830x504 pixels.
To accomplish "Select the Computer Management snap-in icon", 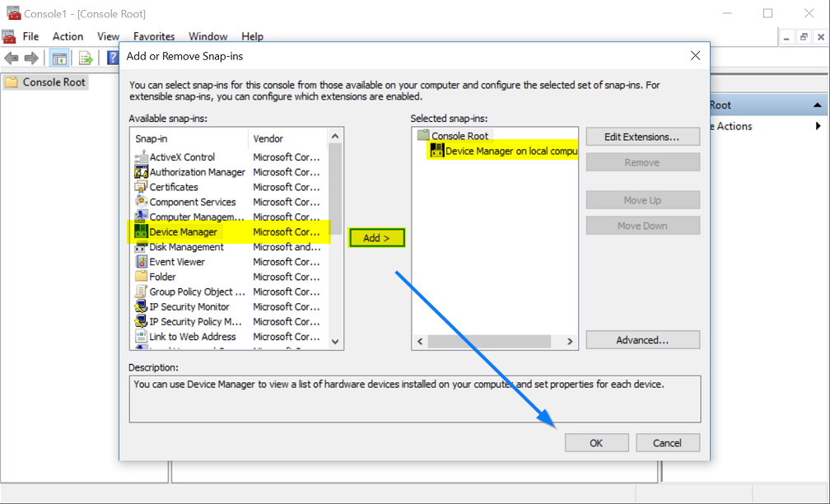I will tap(141, 216).
